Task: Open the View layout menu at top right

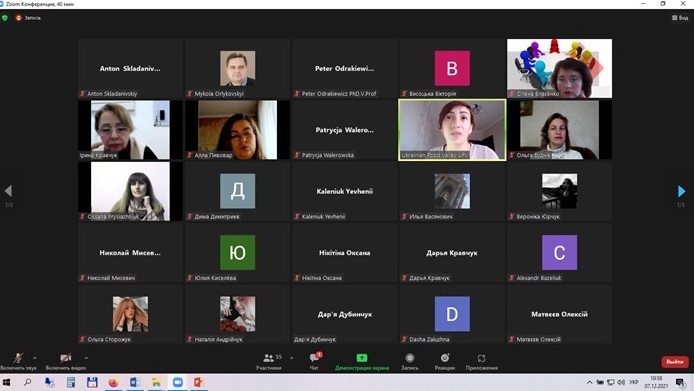Action: [680, 18]
